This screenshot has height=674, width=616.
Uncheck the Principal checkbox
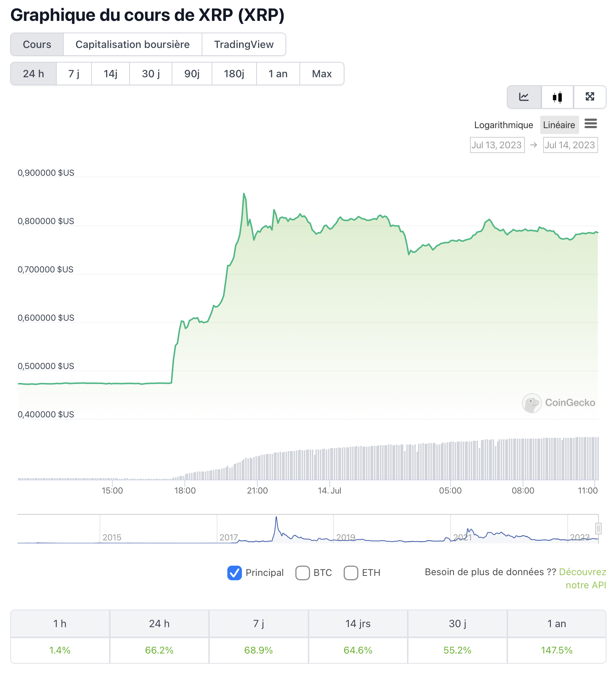[235, 573]
